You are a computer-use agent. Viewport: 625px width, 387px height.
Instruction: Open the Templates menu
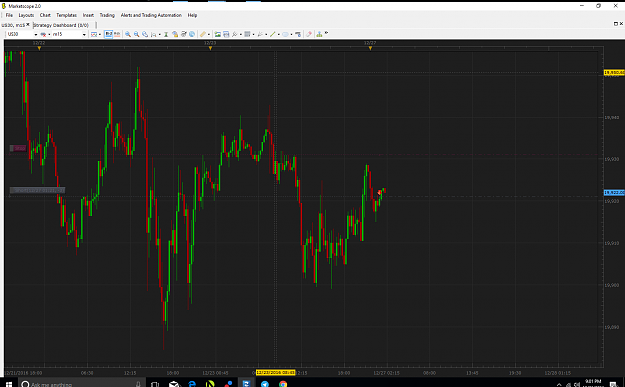tap(66, 15)
